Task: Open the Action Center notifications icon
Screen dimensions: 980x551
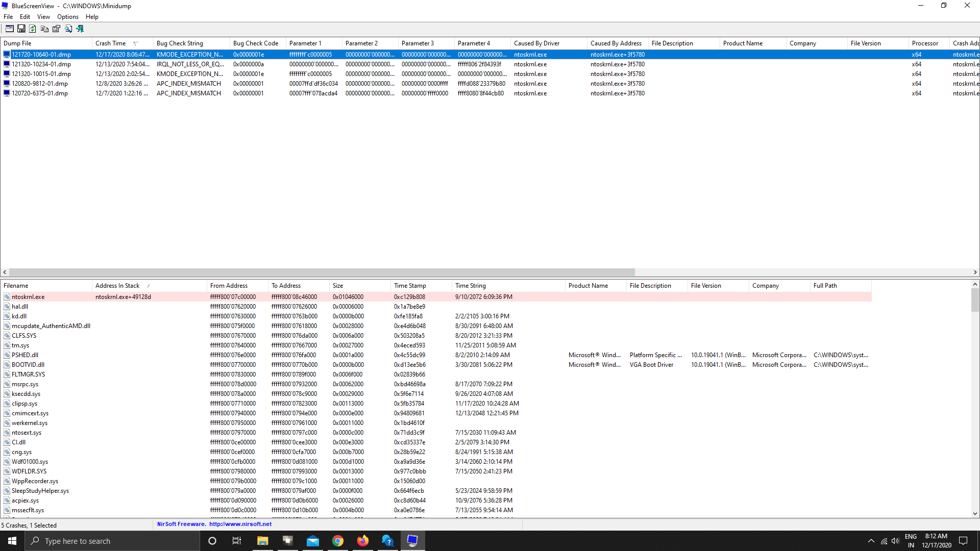Action: (964, 541)
